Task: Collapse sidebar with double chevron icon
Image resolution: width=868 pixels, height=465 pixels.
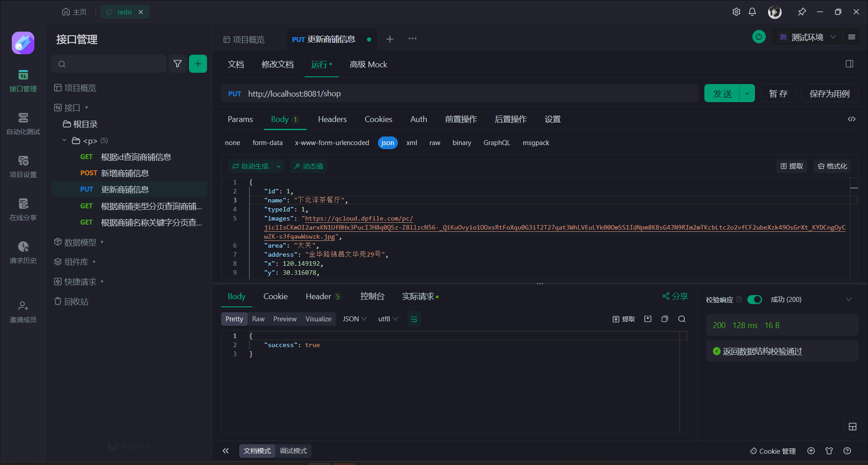Action: [226, 451]
